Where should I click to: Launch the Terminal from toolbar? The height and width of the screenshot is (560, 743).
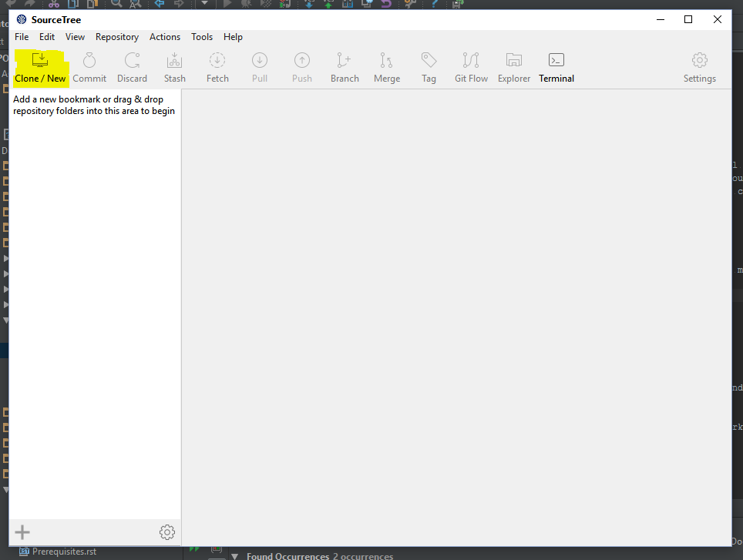[x=556, y=68]
